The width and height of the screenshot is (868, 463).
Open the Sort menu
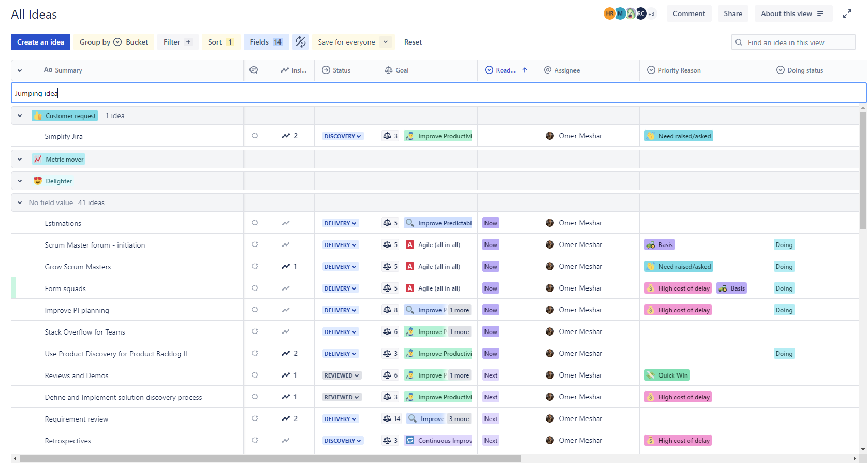(x=221, y=42)
